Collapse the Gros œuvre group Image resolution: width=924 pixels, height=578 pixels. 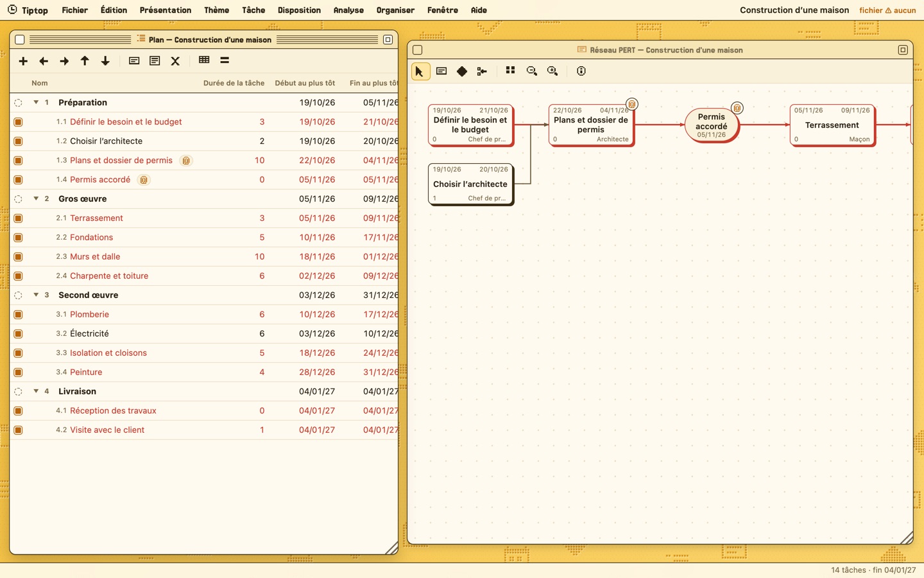[36, 198]
